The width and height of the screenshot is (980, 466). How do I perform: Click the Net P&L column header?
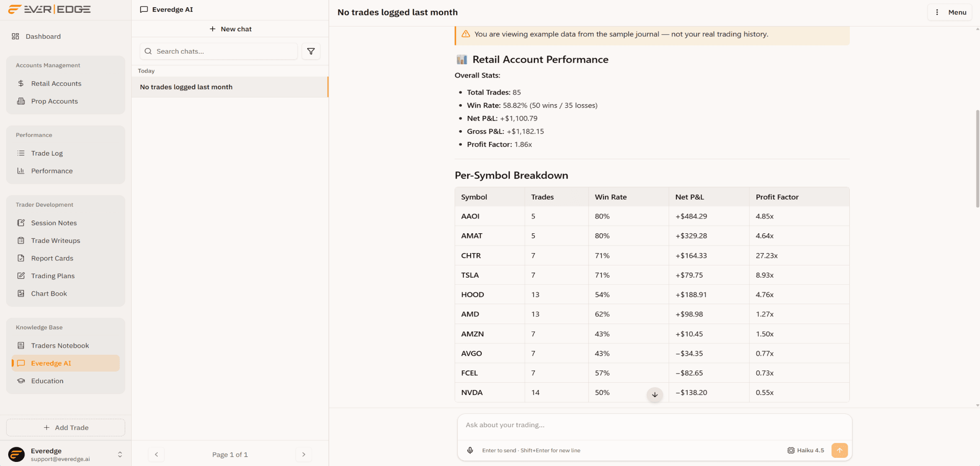click(x=690, y=197)
